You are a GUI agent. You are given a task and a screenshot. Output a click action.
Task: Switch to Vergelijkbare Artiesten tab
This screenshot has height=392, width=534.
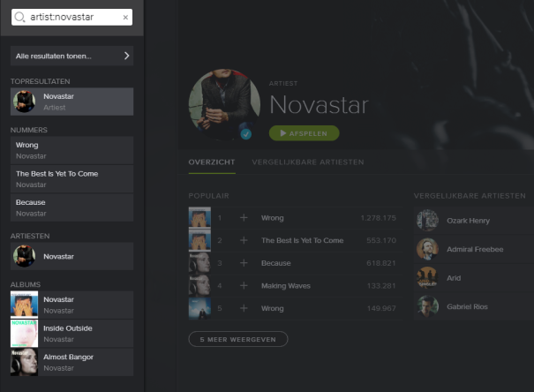pos(308,162)
